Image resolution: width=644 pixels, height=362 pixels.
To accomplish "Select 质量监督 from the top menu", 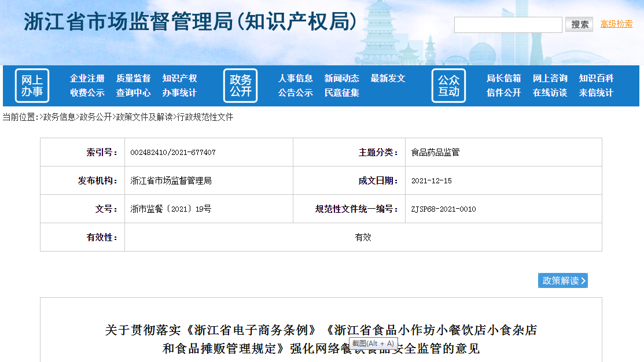I will 135,77.
